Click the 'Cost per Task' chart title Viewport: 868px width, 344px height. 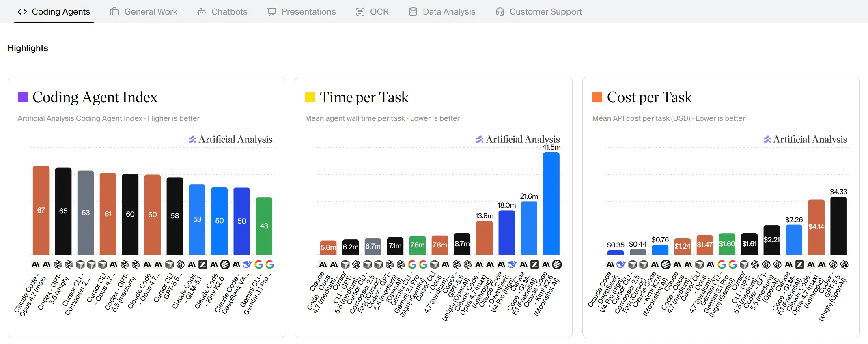[x=649, y=97]
